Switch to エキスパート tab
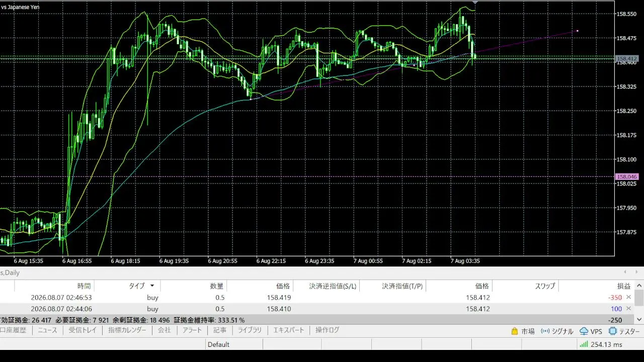644x362 pixels. point(288,330)
